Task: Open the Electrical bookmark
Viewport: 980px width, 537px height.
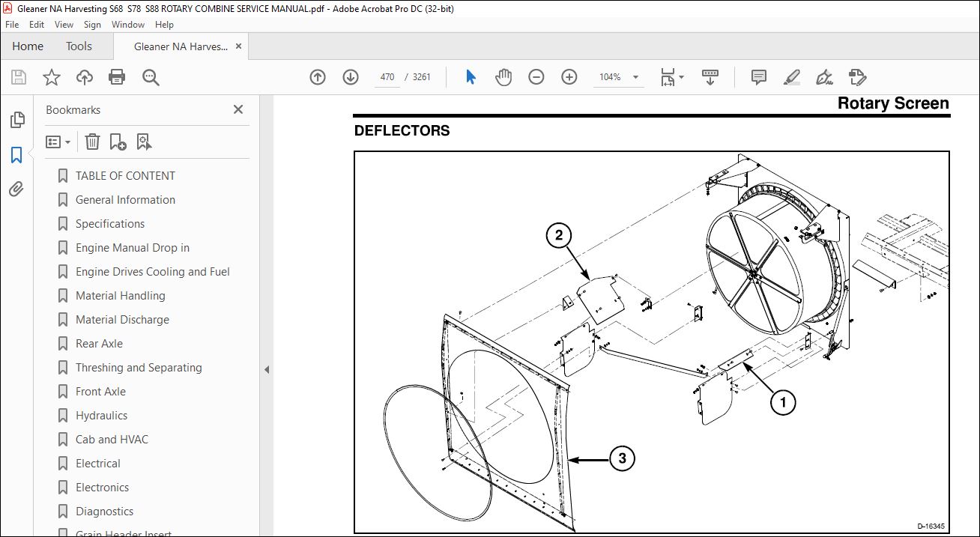Action: pos(97,464)
